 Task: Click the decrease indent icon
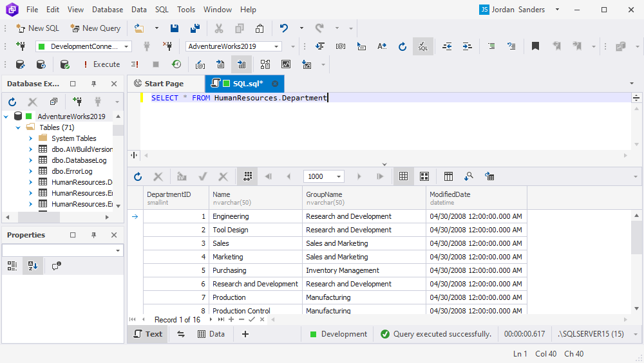coord(447,46)
